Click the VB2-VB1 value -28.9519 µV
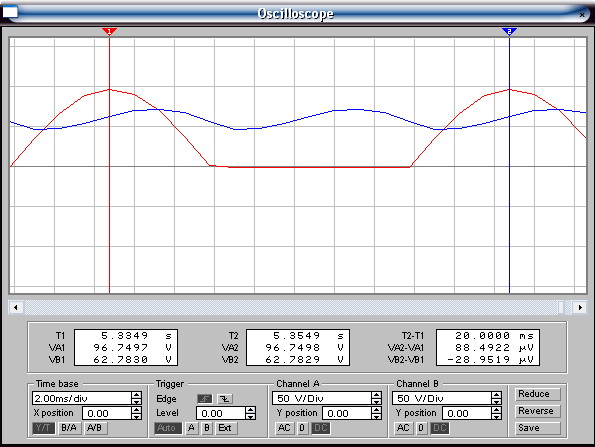The width and height of the screenshot is (595, 447). coord(490,359)
